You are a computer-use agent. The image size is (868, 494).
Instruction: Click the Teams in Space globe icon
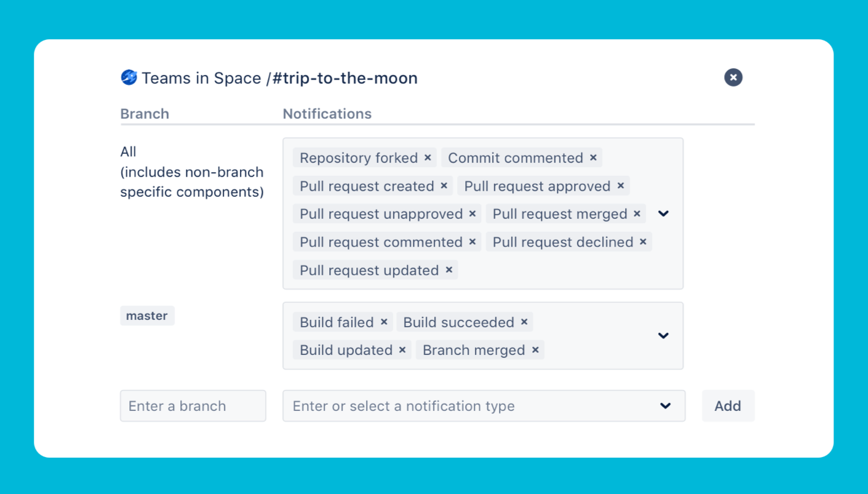129,78
